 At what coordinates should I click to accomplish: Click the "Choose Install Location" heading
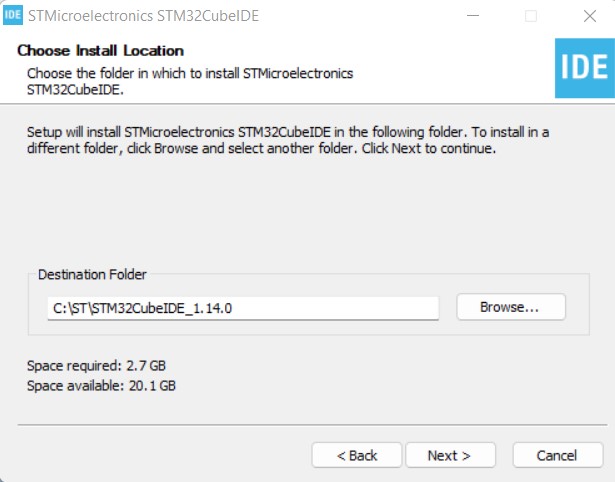point(101,51)
